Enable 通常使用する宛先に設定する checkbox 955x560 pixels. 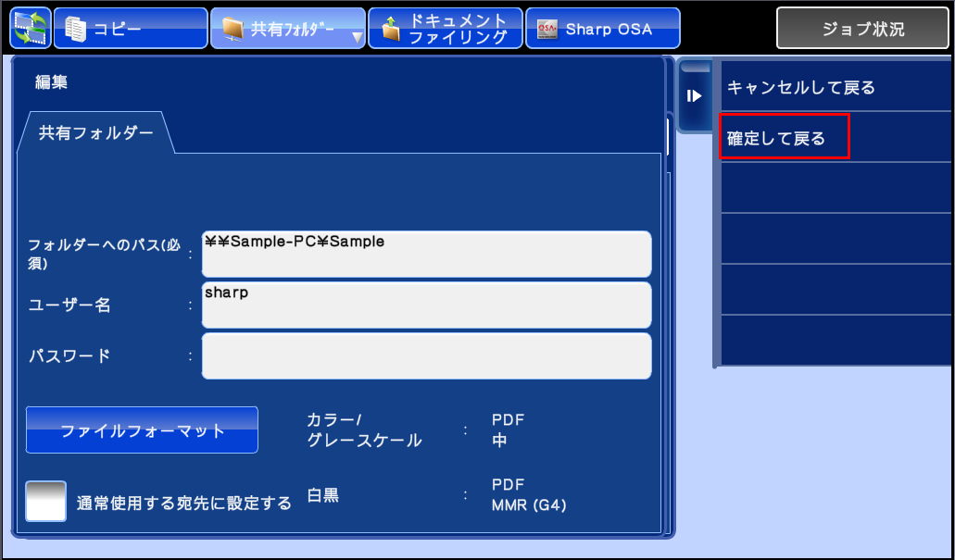coord(46,501)
